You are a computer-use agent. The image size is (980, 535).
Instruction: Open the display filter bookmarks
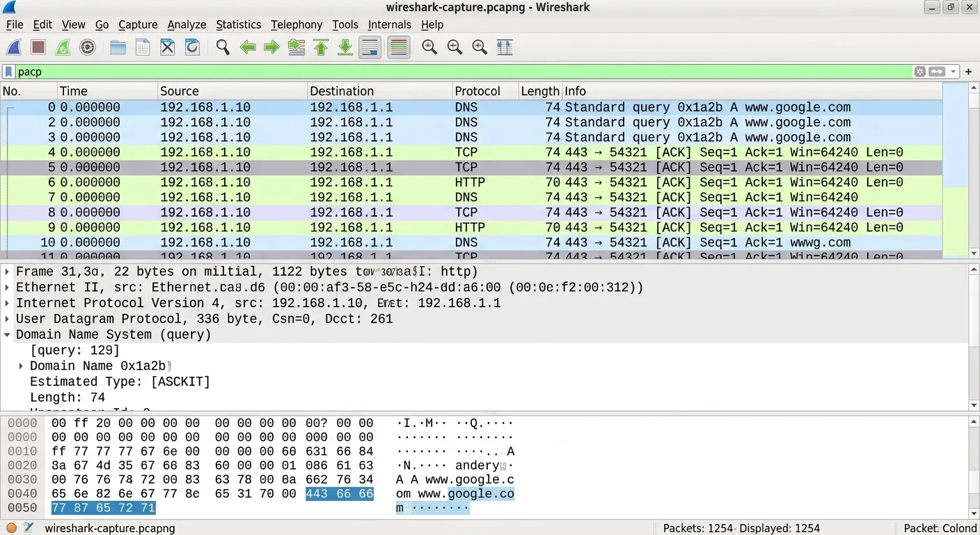click(8, 72)
